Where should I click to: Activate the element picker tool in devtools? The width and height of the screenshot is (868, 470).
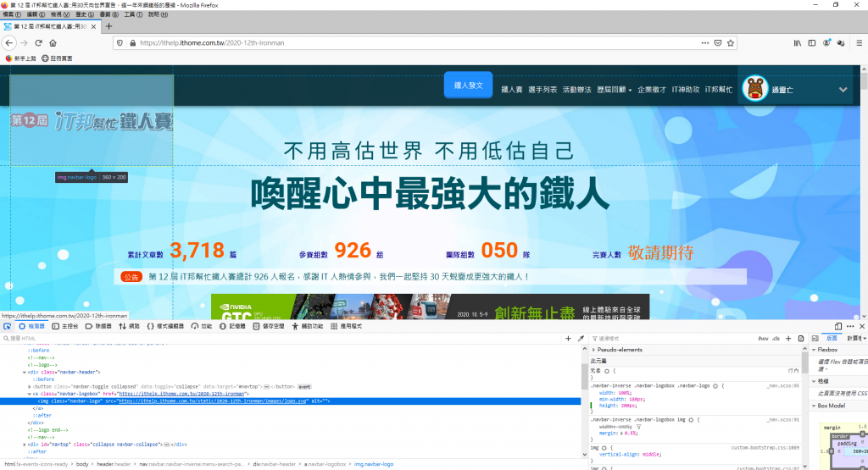click(x=7, y=326)
